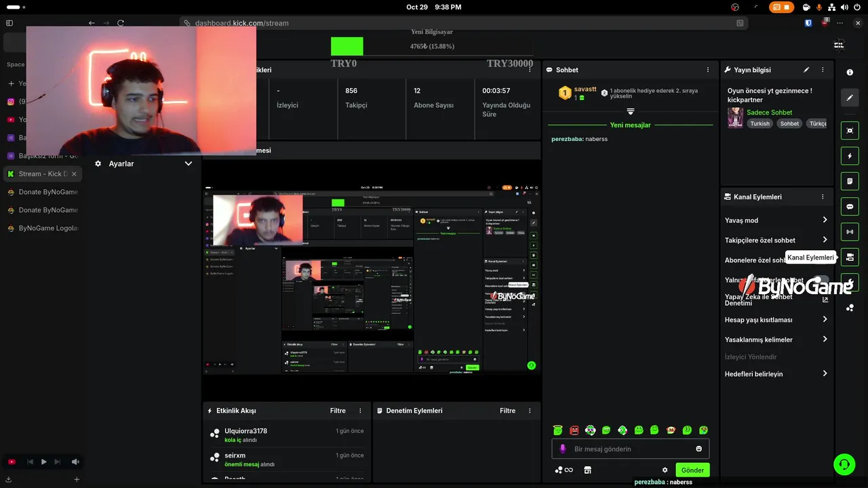Open the info icon in right sidebar
868x488 pixels.
point(850,72)
